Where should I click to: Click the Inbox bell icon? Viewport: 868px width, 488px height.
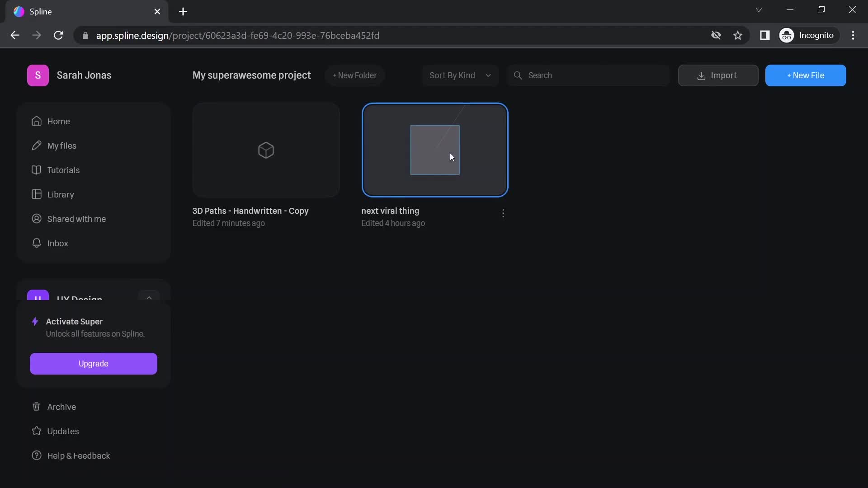pyautogui.click(x=37, y=243)
